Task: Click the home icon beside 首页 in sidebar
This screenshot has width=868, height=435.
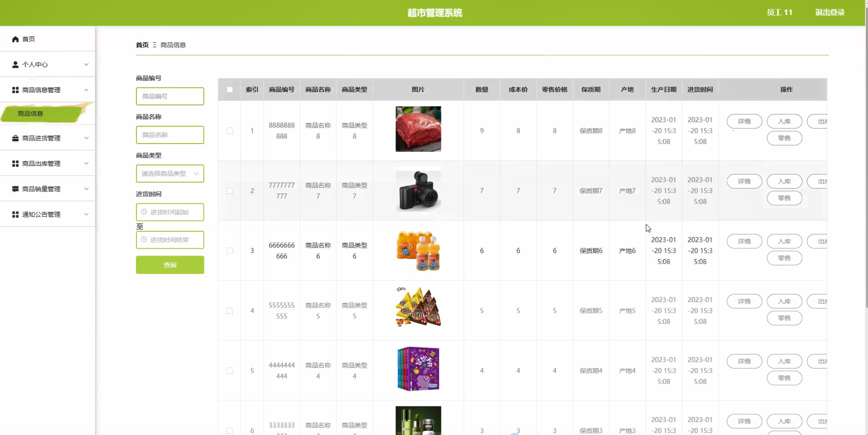Action: coord(16,39)
